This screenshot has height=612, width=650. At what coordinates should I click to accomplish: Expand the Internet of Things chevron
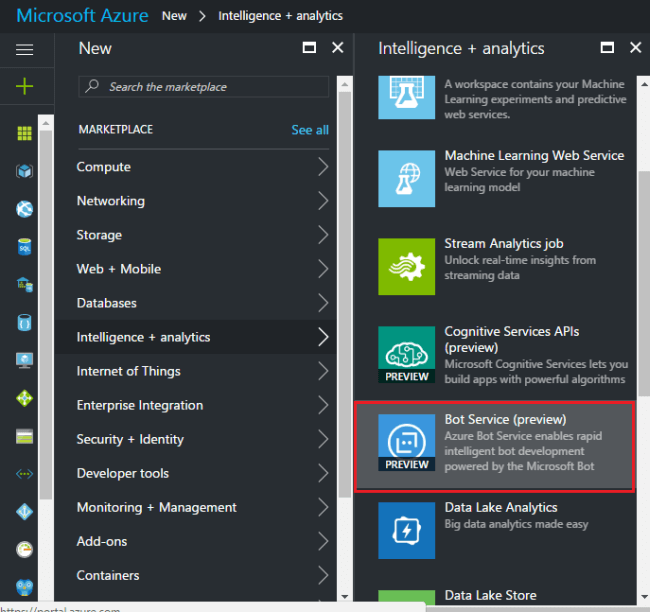[323, 371]
